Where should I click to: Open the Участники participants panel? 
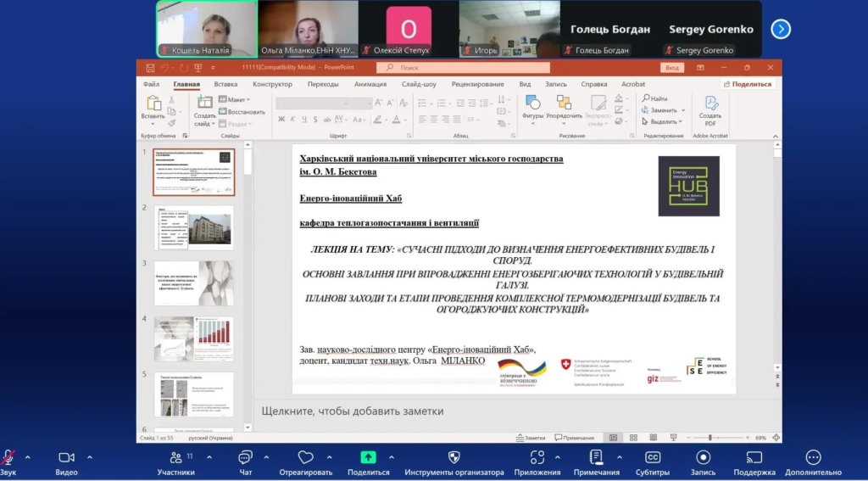pyautogui.click(x=175, y=458)
